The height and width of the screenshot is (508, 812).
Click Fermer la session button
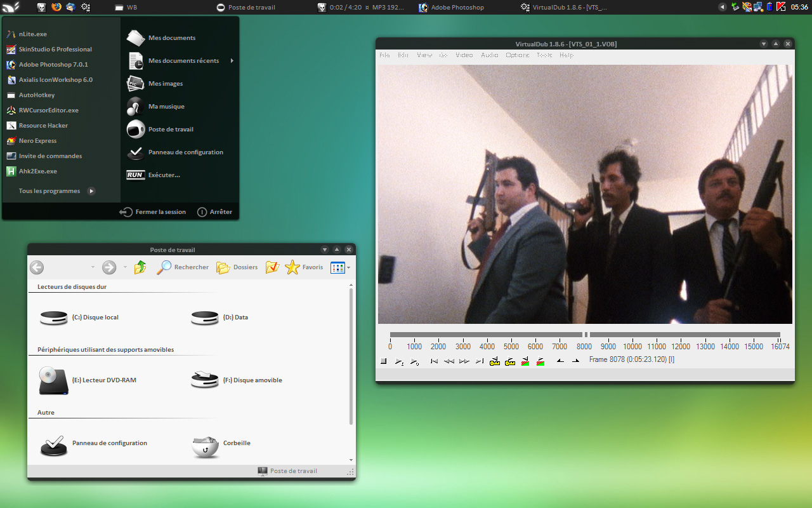pos(153,212)
